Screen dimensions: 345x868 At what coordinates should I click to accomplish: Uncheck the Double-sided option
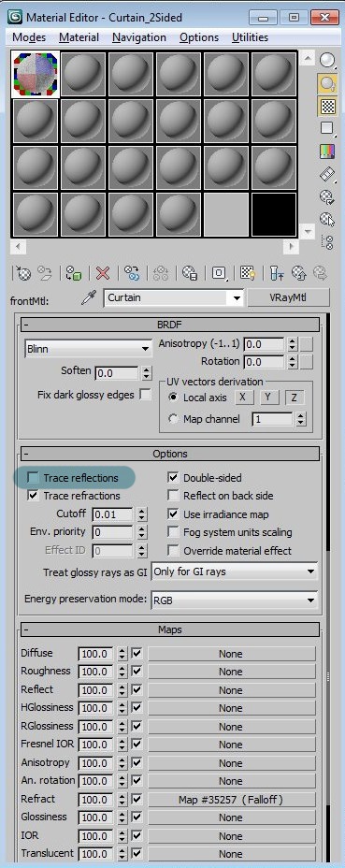pos(173,477)
